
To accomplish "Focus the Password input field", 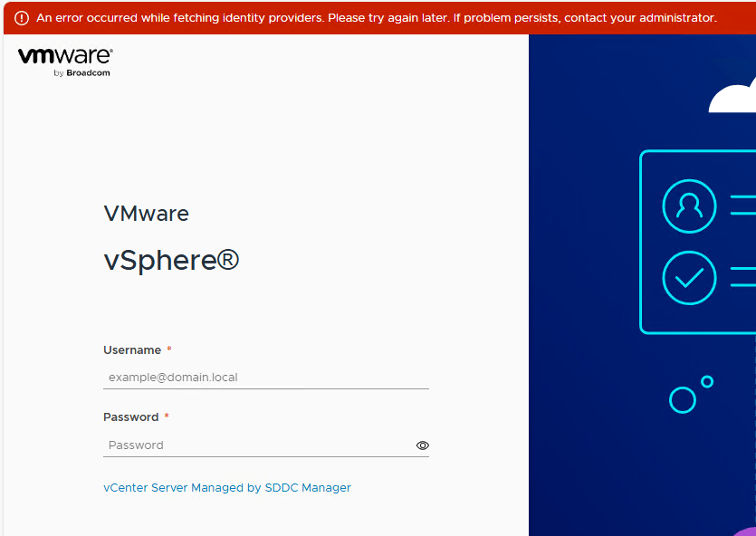I will [258, 445].
